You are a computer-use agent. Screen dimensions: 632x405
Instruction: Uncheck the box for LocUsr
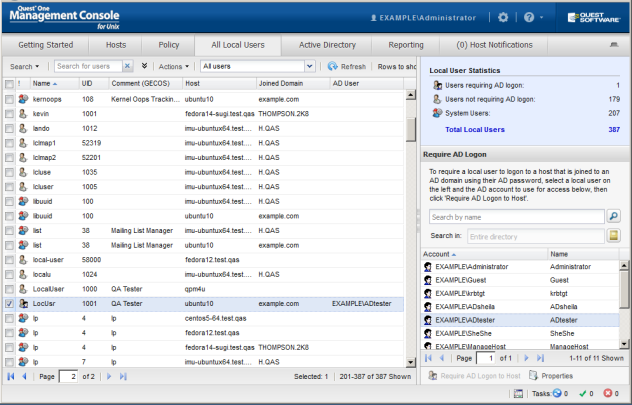9,303
